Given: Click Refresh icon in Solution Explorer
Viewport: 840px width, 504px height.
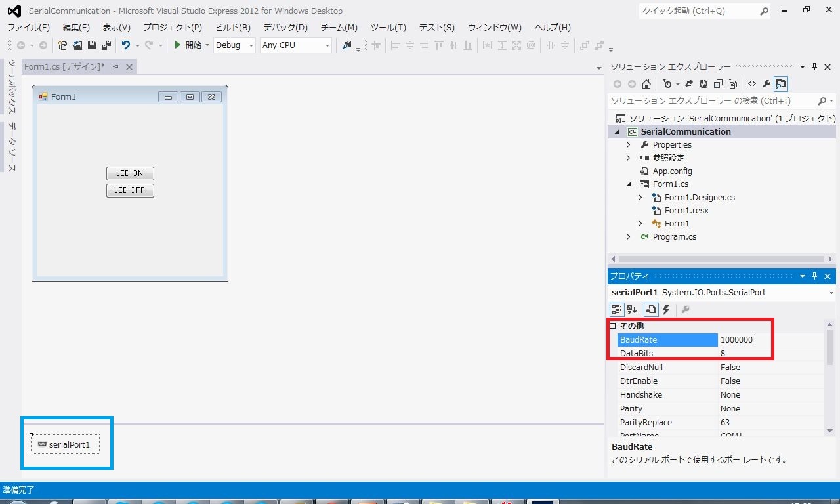Looking at the screenshot, I should (x=703, y=84).
